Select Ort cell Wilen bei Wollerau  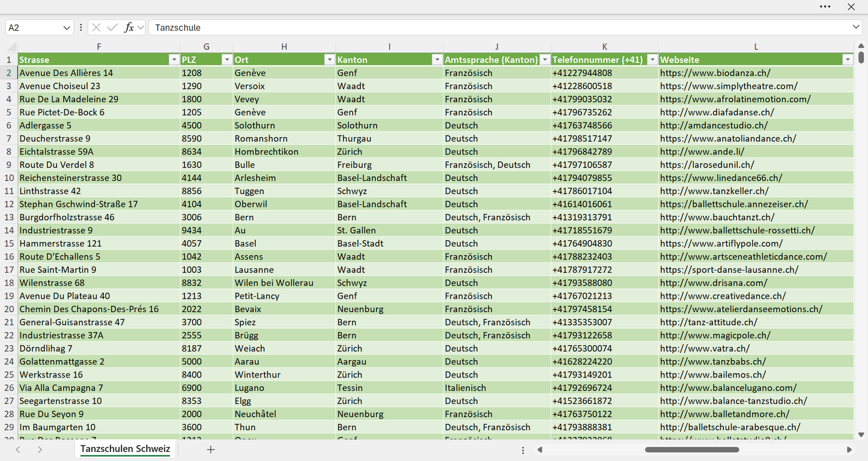[284, 282]
